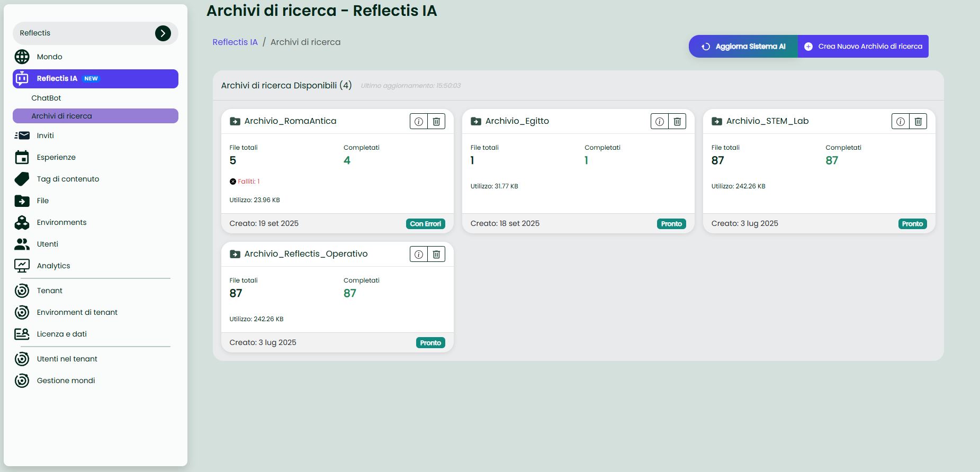Follow the Reflectis IA breadcrumb link
The height and width of the screenshot is (472, 980).
point(235,42)
